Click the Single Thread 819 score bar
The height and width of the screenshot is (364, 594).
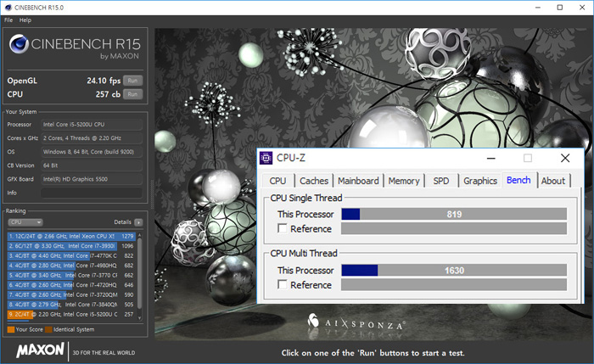[x=454, y=214]
